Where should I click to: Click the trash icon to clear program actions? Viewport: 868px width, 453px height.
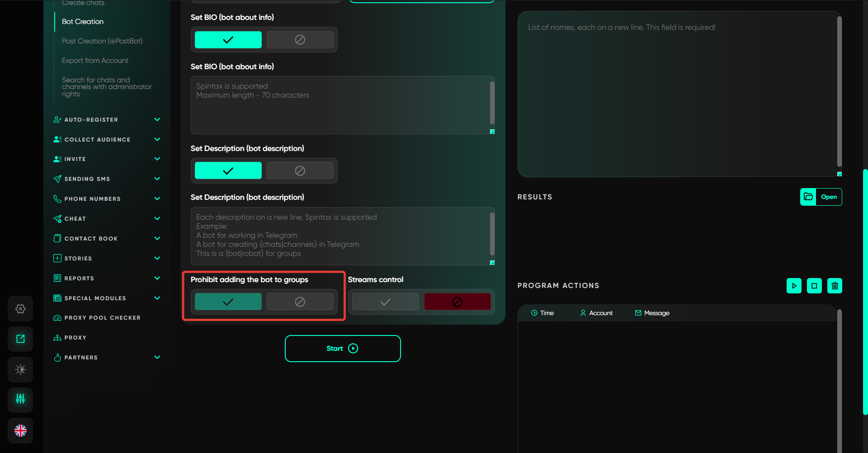[835, 286]
